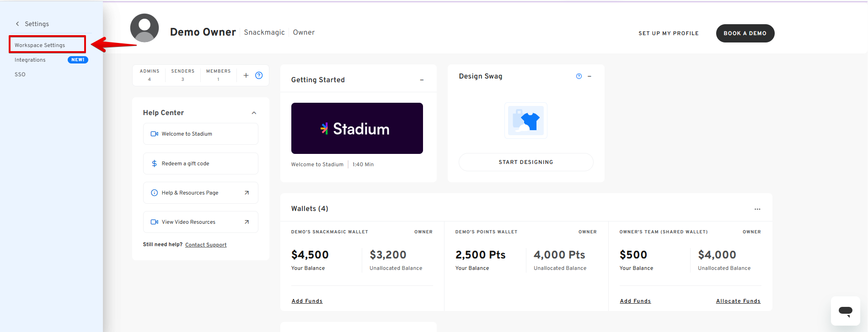Minimize the Getting Started card

point(422,80)
